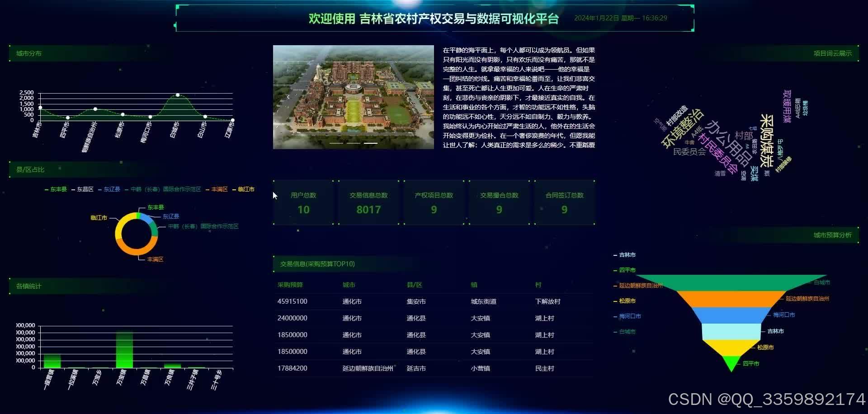868x414 pixels.
Task: Toggle 吉林市 in the funnel legend list
Action: pos(624,255)
